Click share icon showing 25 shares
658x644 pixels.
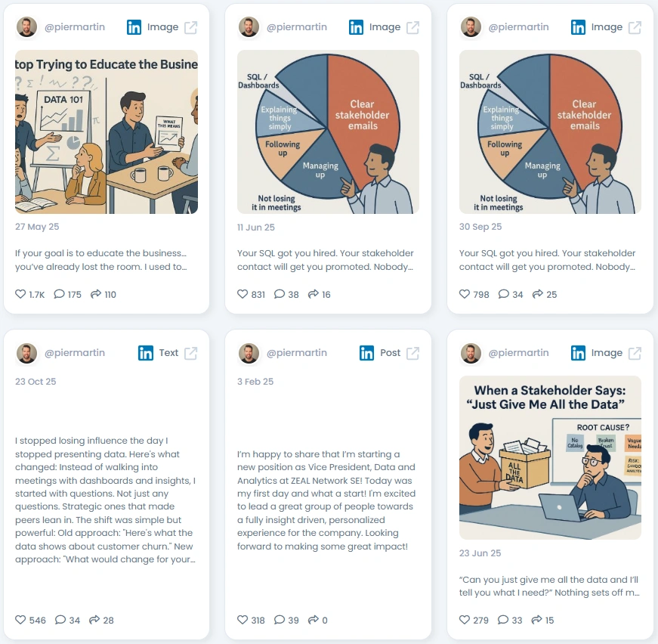click(x=538, y=294)
